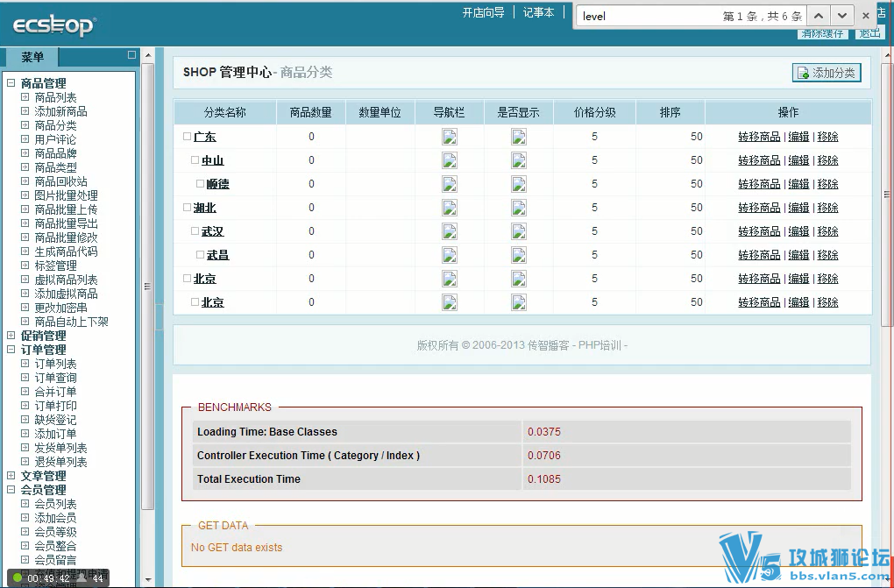The height and width of the screenshot is (588, 894).
Task: Click the sidebar scrollbar down arrow
Action: (148, 580)
